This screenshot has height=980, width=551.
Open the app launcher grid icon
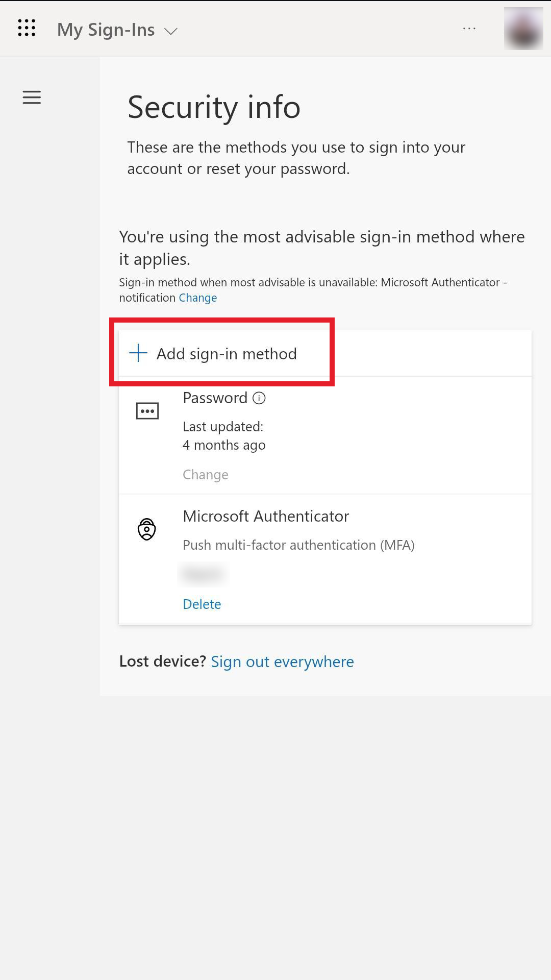pos(27,28)
